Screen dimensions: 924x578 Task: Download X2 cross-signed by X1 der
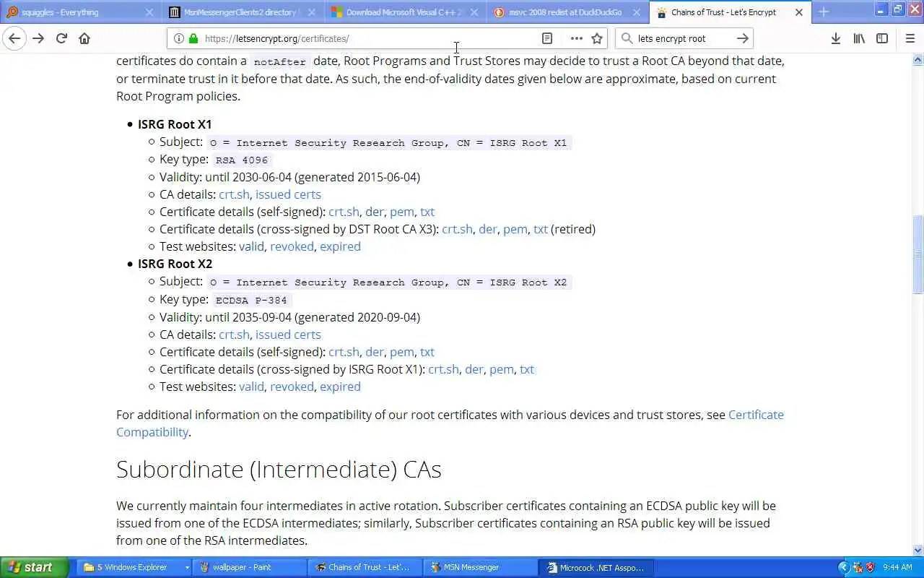(x=474, y=369)
